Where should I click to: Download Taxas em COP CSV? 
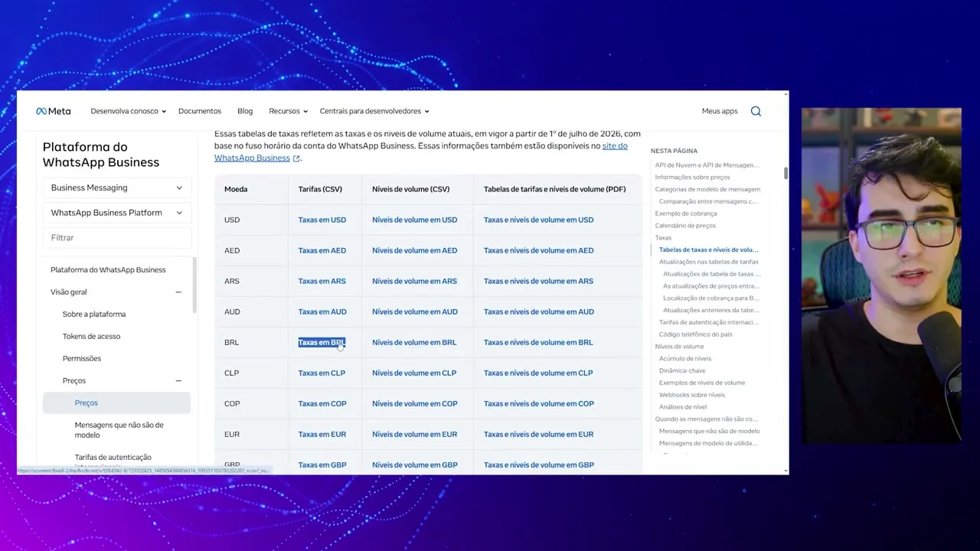coord(322,403)
